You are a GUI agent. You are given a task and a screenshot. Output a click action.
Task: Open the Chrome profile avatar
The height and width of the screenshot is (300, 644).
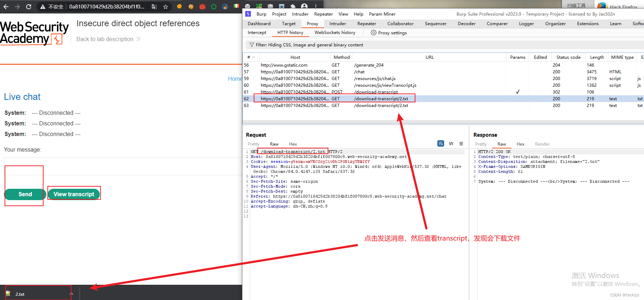tap(304, 6)
